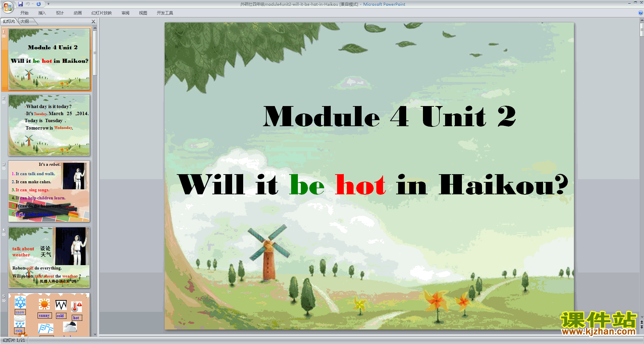This screenshot has height=344, width=644.
Task: Click the main editor scrollbar down arrow
Action: pyautogui.click(x=642, y=317)
